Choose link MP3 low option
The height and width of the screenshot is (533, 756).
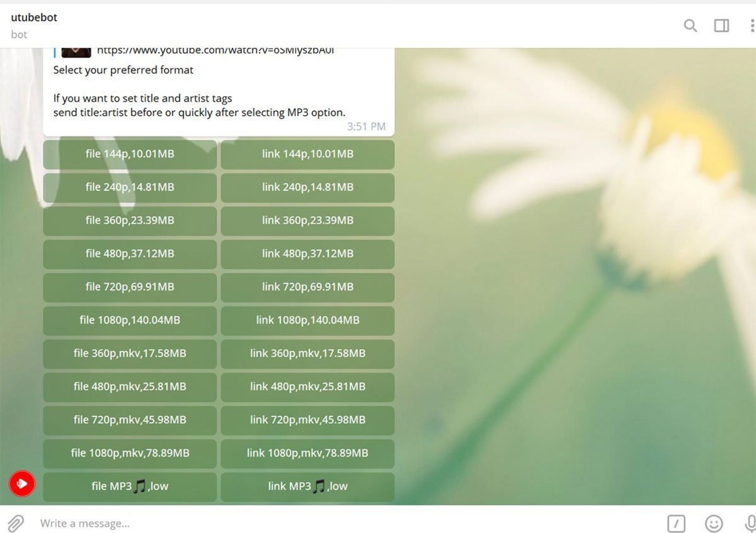pos(308,487)
